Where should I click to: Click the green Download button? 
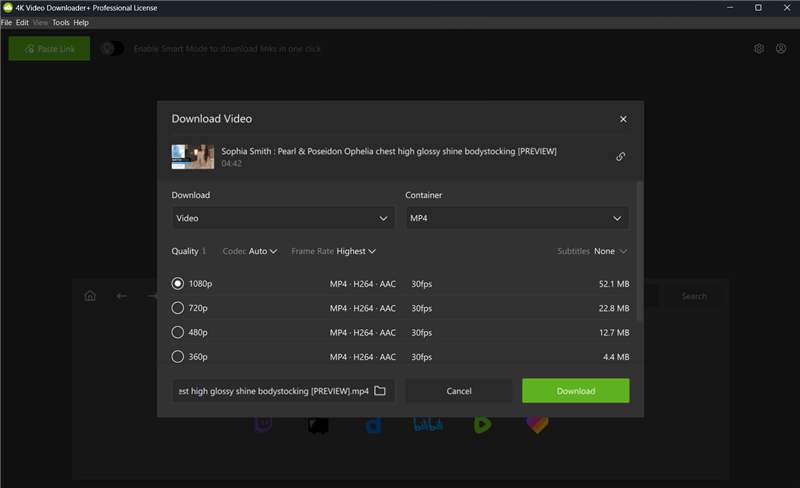pos(576,391)
